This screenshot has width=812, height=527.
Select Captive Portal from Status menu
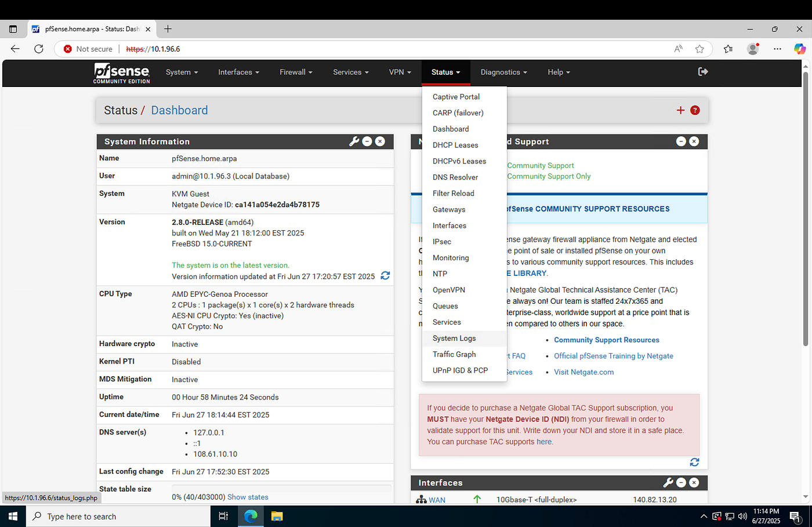pyautogui.click(x=464, y=97)
